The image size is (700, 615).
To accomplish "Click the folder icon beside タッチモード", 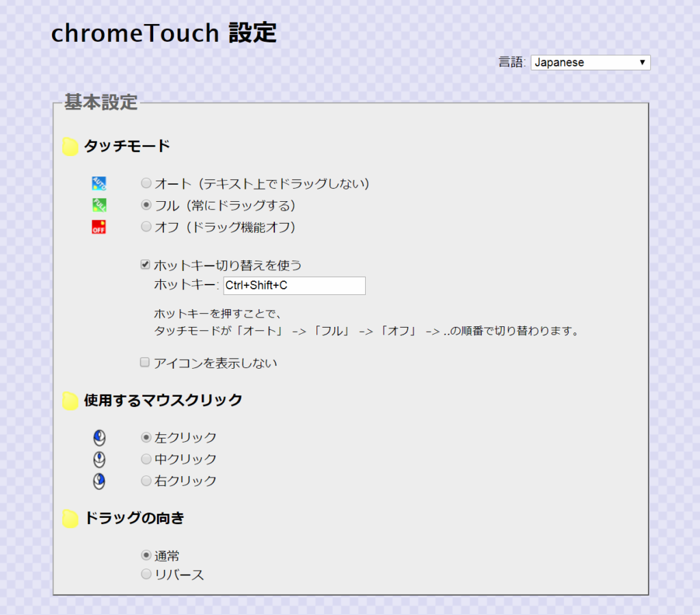I will (69, 145).
